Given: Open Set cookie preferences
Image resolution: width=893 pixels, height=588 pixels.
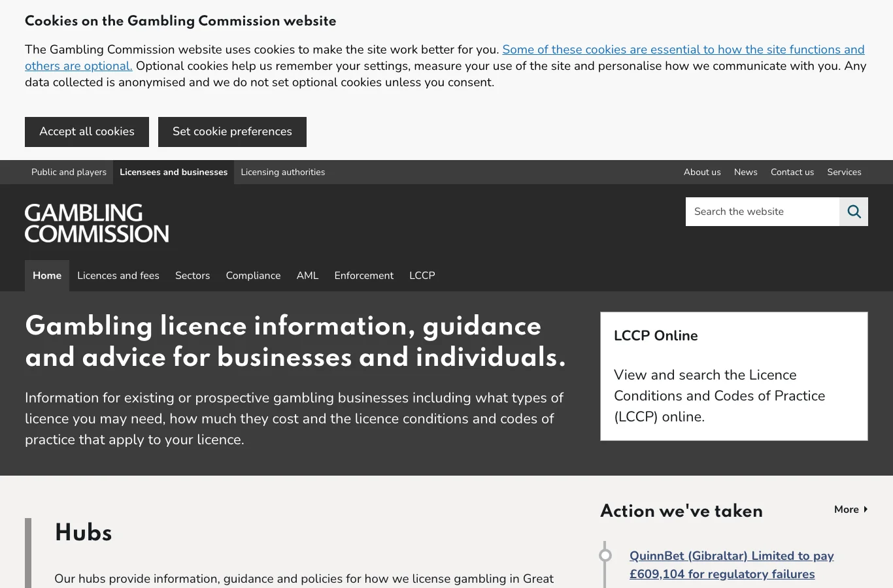Looking at the screenshot, I should tap(232, 132).
